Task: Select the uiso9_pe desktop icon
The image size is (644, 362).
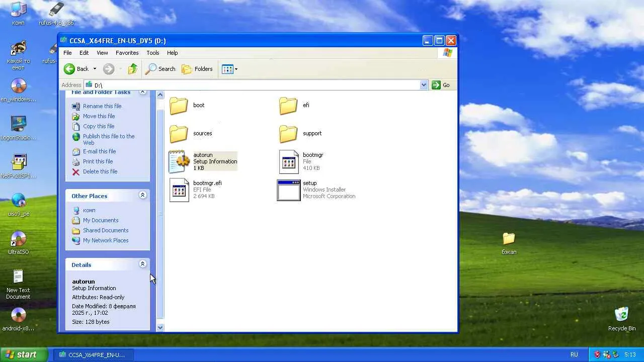Action: (x=18, y=205)
